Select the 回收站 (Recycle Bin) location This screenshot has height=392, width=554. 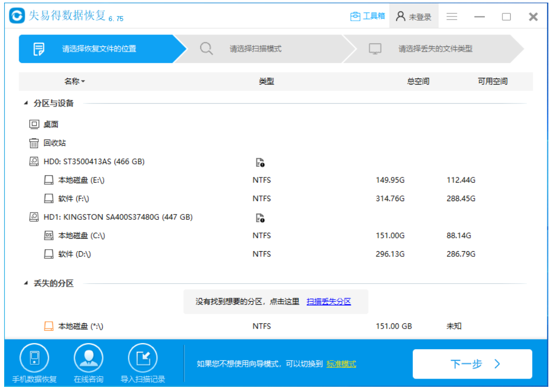point(55,143)
